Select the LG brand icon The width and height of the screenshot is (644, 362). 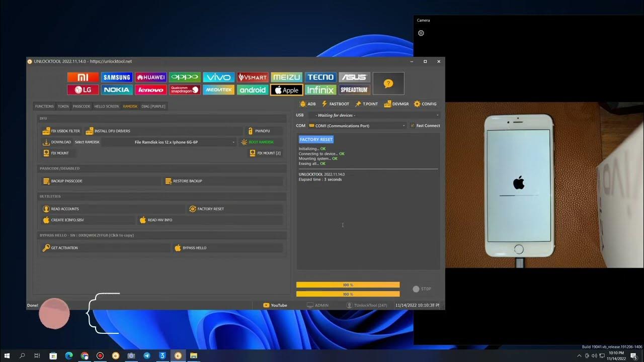coord(83,90)
